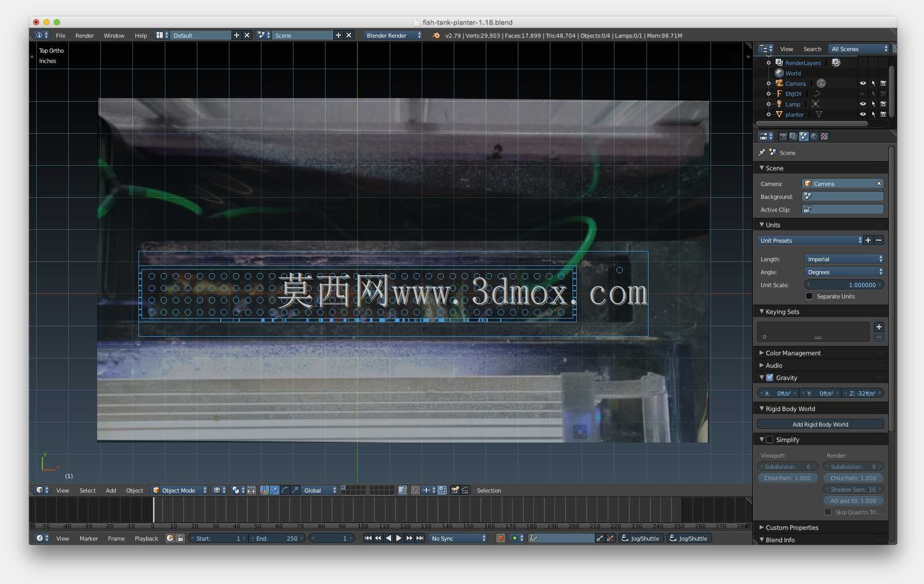
Task: Play the animation in reverse
Action: pyautogui.click(x=389, y=538)
